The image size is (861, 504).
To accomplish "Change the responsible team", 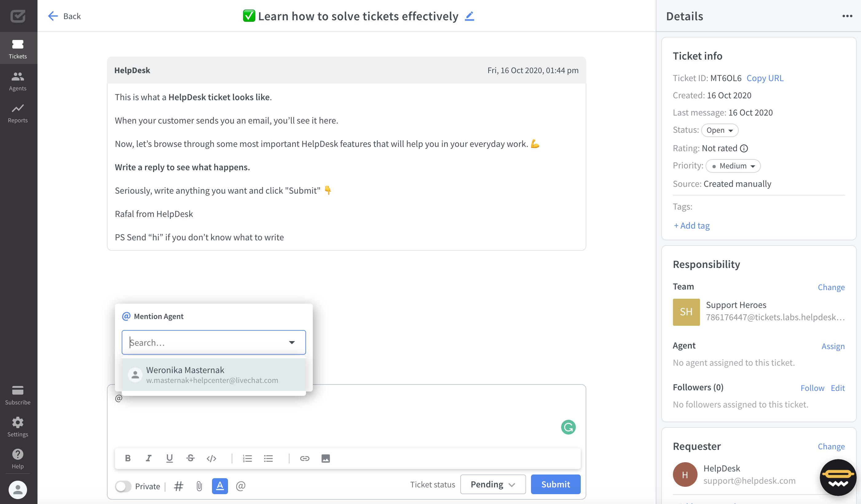I will point(831,287).
